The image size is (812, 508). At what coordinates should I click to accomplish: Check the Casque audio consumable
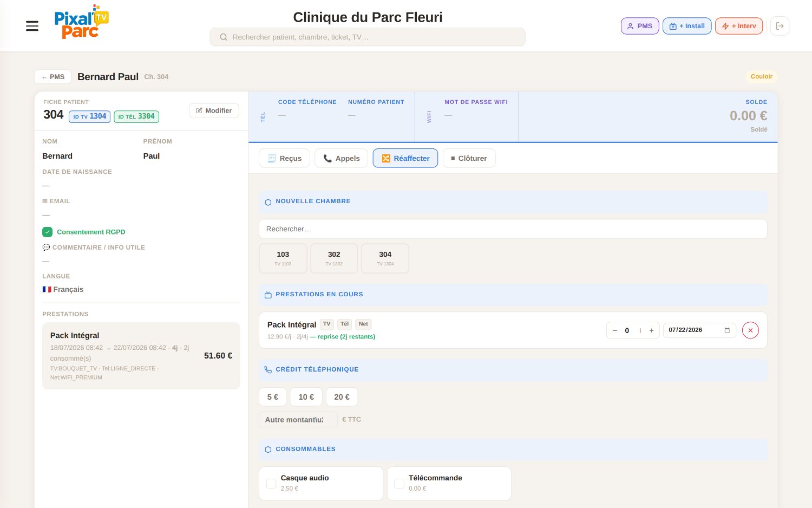pos(271,484)
